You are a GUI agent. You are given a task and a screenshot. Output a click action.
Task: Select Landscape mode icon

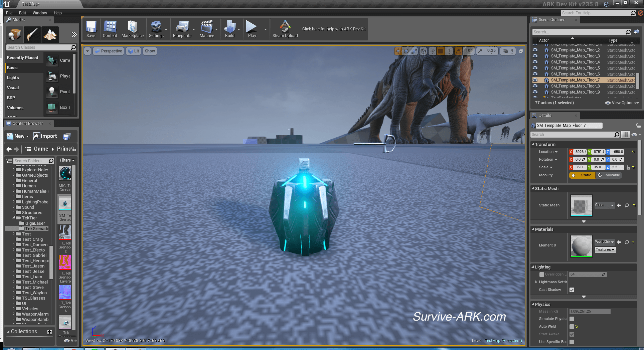click(50, 35)
